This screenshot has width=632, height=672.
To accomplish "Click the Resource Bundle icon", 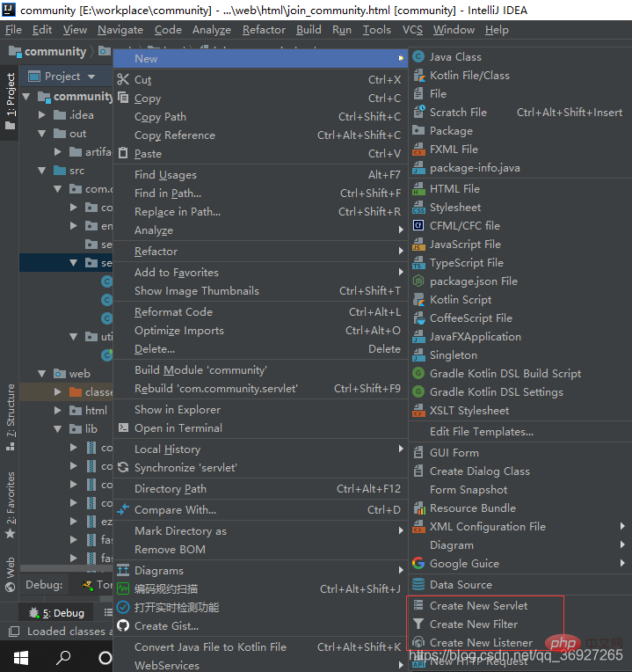I will pyautogui.click(x=418, y=508).
